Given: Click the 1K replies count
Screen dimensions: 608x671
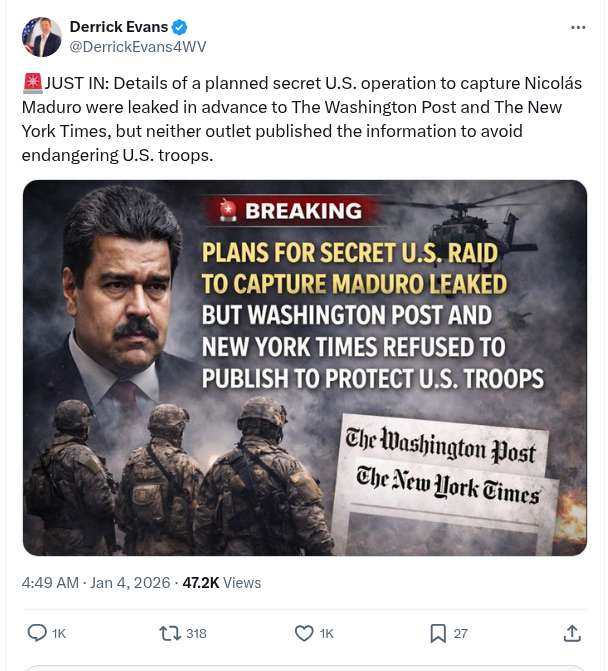Looking at the screenshot, I should [x=59, y=634].
